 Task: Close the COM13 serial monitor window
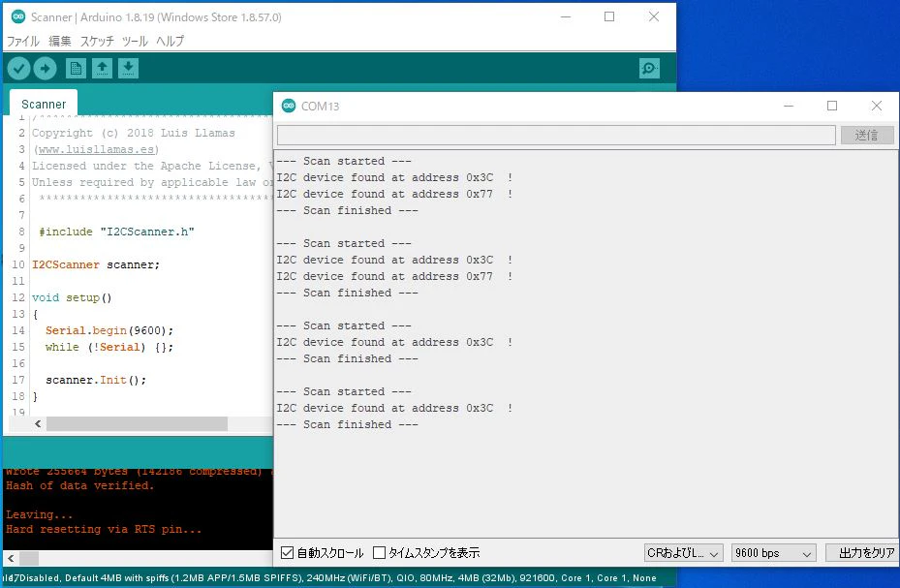[876, 106]
